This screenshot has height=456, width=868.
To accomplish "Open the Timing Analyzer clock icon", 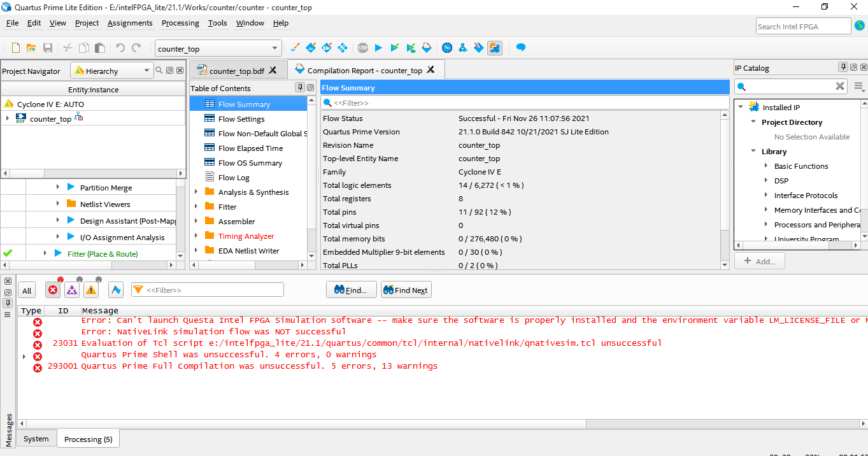I will pyautogui.click(x=447, y=48).
